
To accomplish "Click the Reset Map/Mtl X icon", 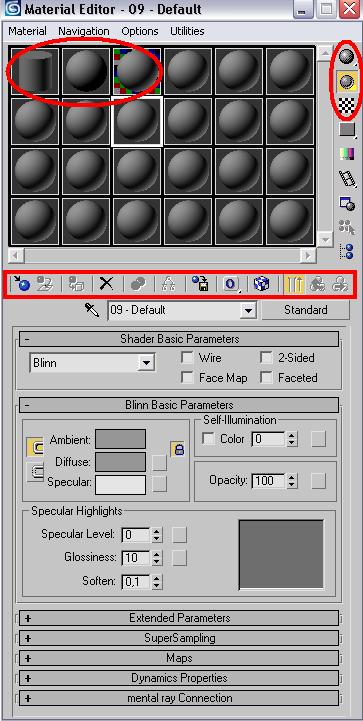I will pos(106,285).
